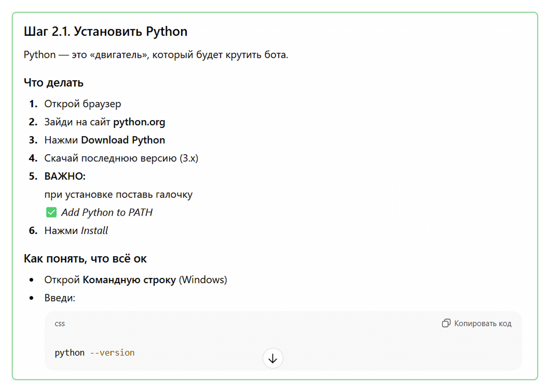
Task: Click the bold "ВАЖНО:" label
Action: 65,176
